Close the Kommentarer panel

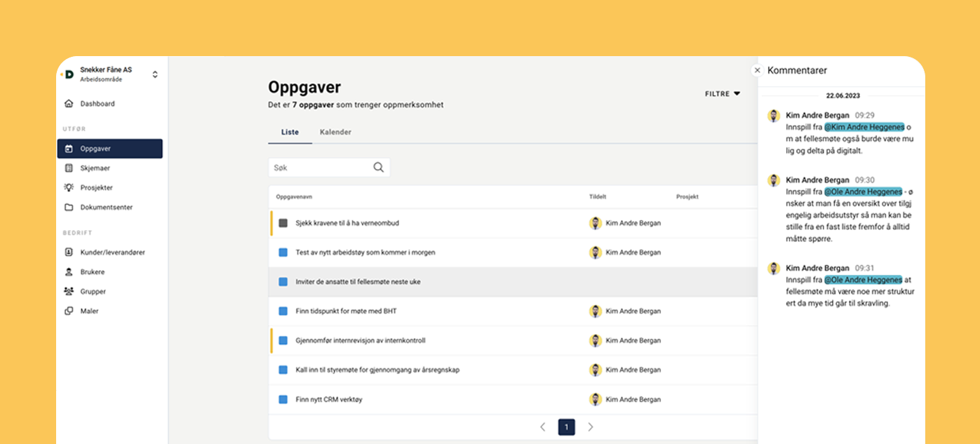(x=757, y=70)
